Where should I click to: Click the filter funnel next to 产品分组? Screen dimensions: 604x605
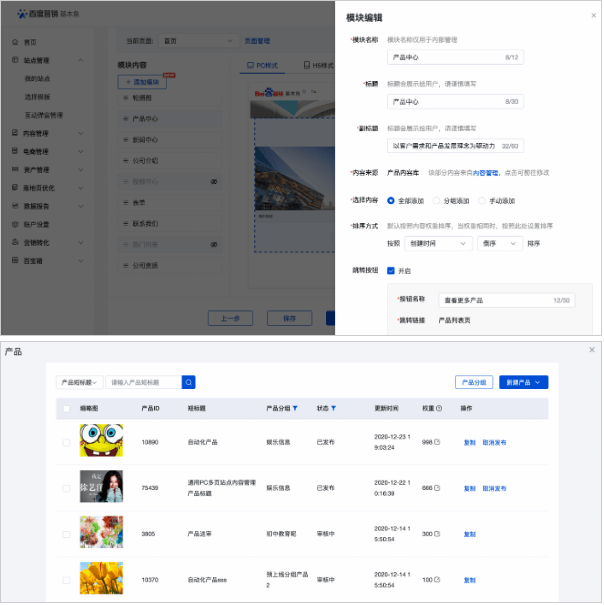click(295, 408)
